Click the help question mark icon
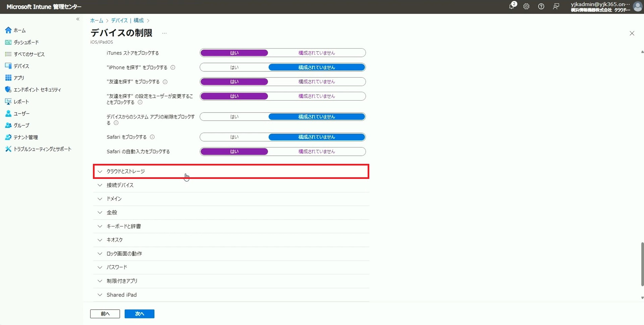Viewport: 644px width, 325px height. click(541, 6)
